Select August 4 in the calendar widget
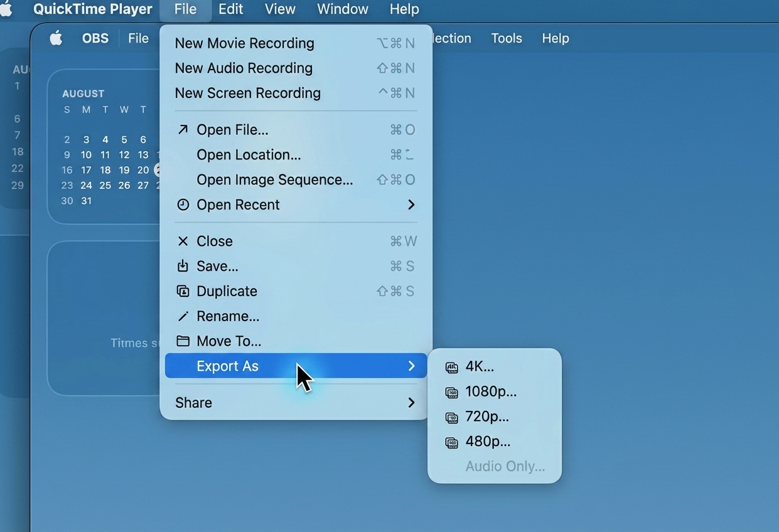Screen dimensions: 779x532 pos(105,139)
